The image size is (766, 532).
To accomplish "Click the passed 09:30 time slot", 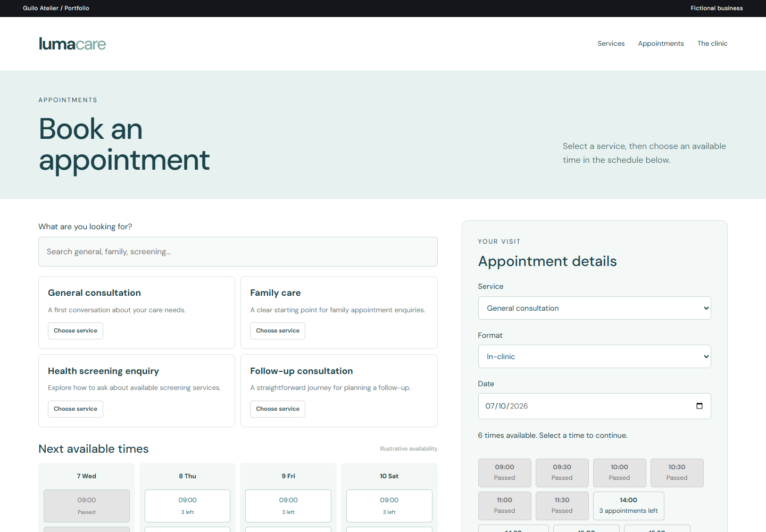I will (x=562, y=472).
